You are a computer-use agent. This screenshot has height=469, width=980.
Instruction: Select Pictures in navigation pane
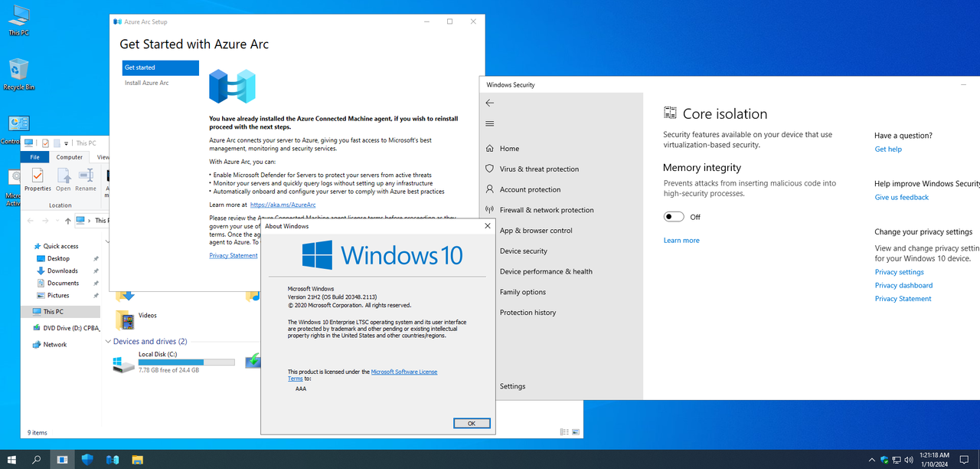pyautogui.click(x=58, y=296)
